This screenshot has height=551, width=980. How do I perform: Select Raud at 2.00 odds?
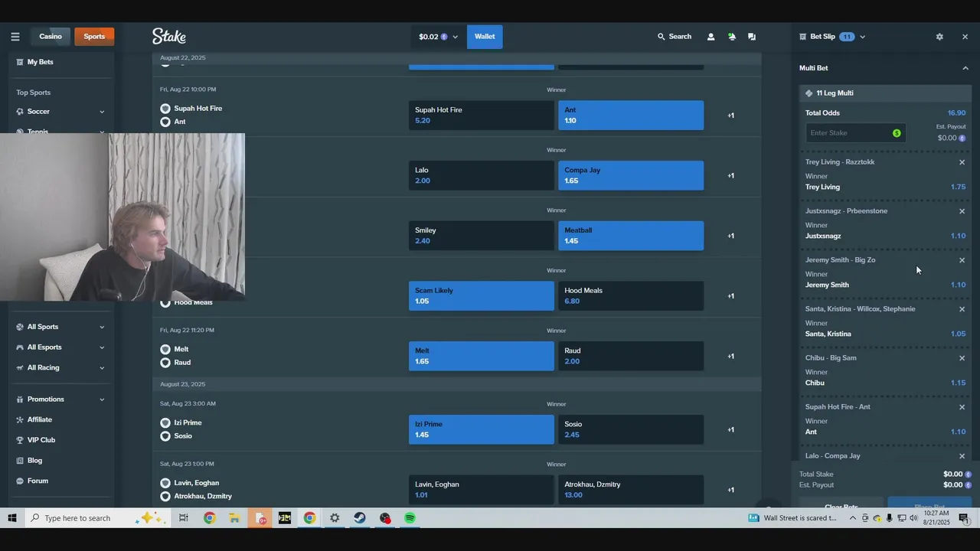pyautogui.click(x=631, y=356)
